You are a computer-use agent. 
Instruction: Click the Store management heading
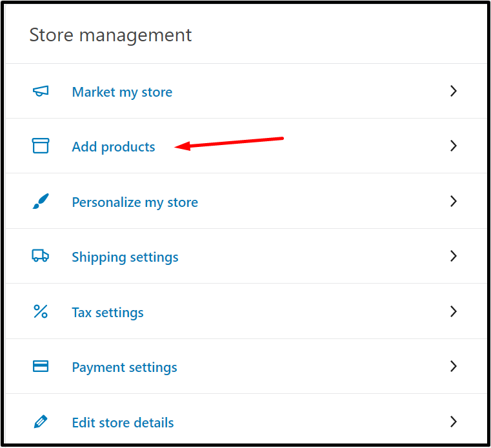pos(110,35)
